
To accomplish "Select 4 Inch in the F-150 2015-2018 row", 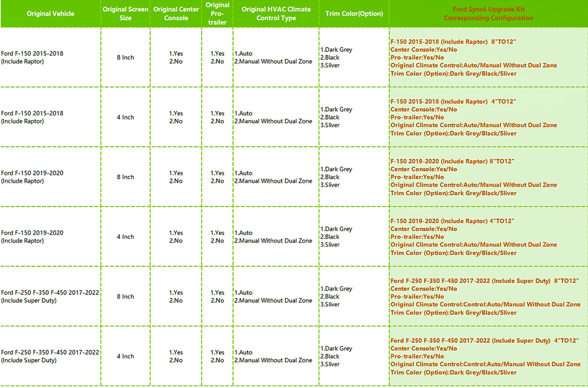I will coord(125,117).
